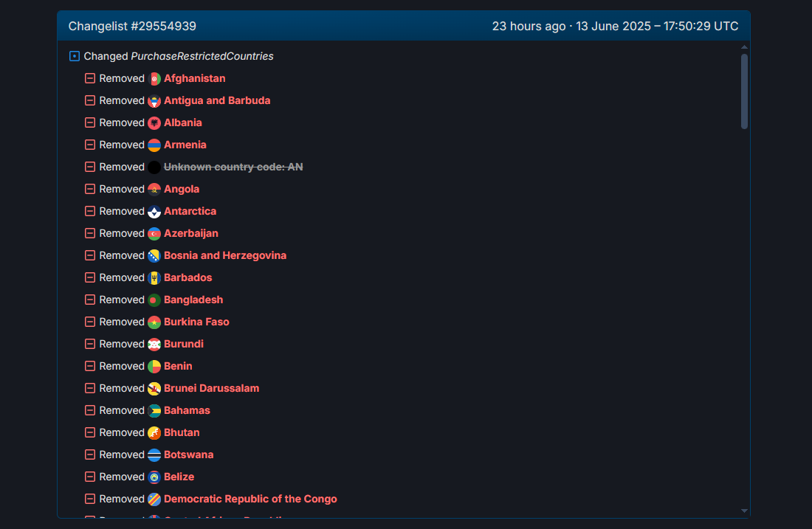Click the changelist scrollbar up arrow
This screenshot has height=529, width=812.
[744, 47]
